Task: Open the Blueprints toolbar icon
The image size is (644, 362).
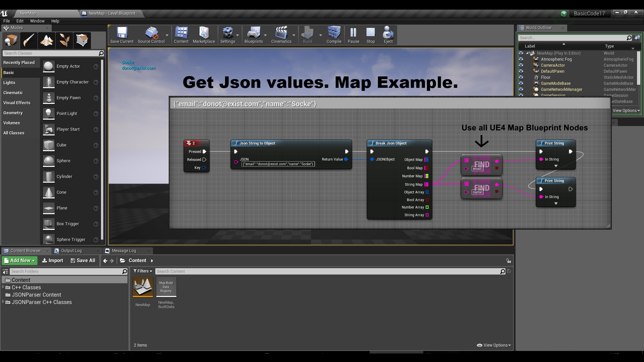Action: [254, 35]
